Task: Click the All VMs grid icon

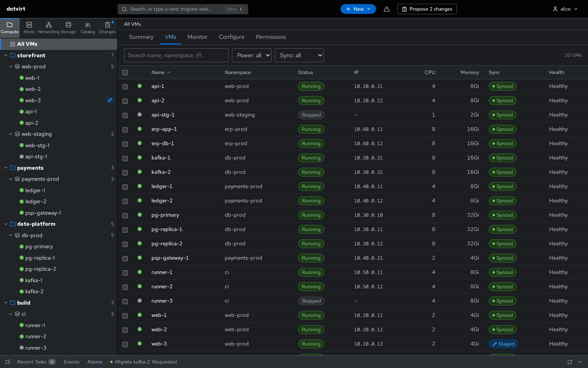Action: coord(13,44)
